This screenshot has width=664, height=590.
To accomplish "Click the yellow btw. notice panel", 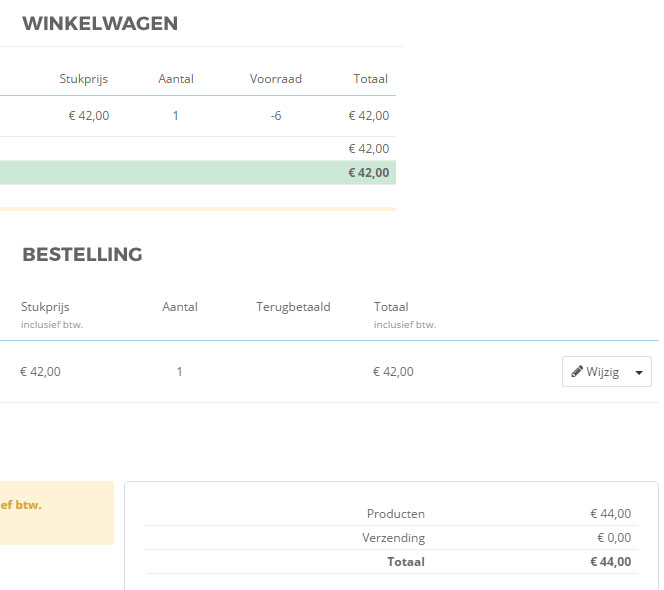I will (56, 513).
